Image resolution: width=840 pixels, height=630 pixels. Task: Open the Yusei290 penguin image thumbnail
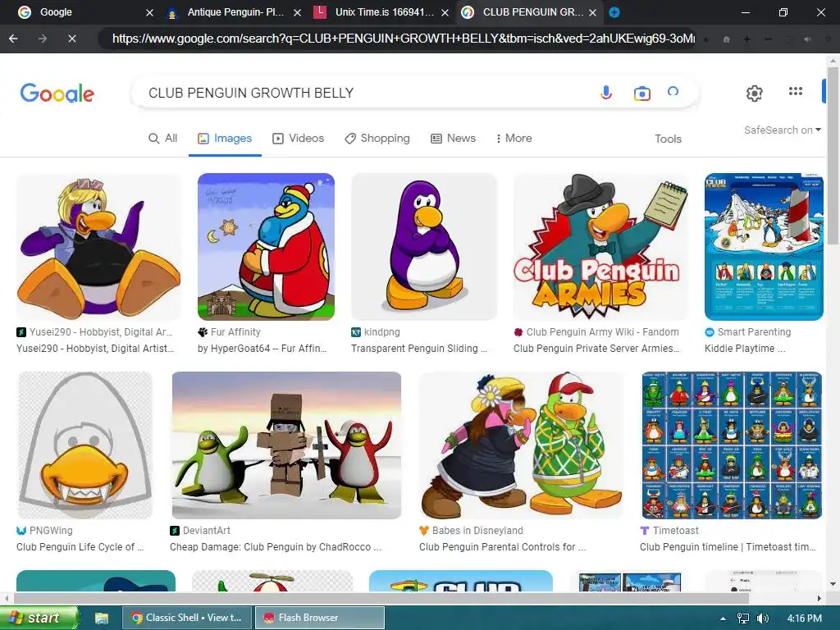98,246
